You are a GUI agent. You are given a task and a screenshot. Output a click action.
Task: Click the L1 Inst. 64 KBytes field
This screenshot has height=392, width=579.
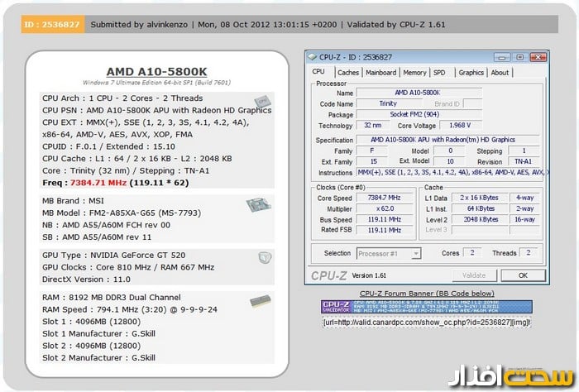point(479,208)
